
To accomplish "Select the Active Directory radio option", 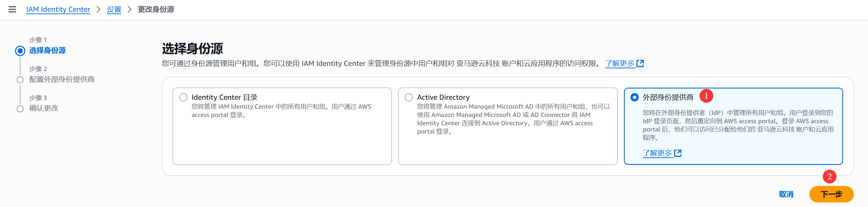I will click(409, 97).
